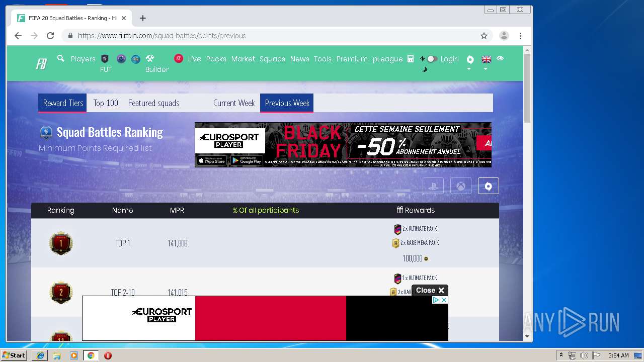Click the small X on bottom ad
Viewport: 644px width, 362px height.
[444, 300]
